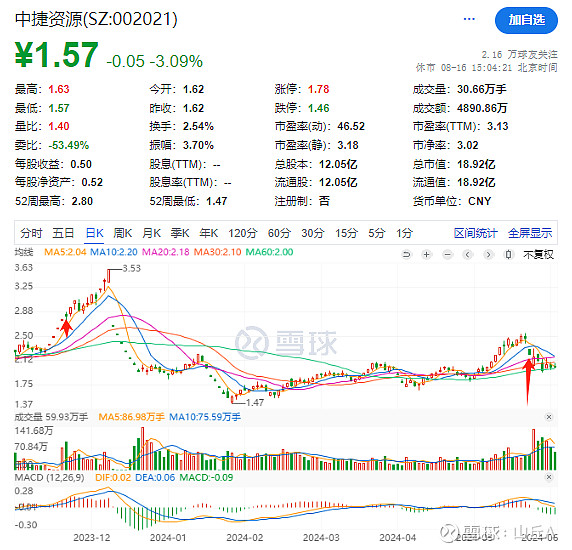This screenshot has width=572, height=550.
Task: Switch to the 分时 intraday tab
Action: click(x=31, y=233)
